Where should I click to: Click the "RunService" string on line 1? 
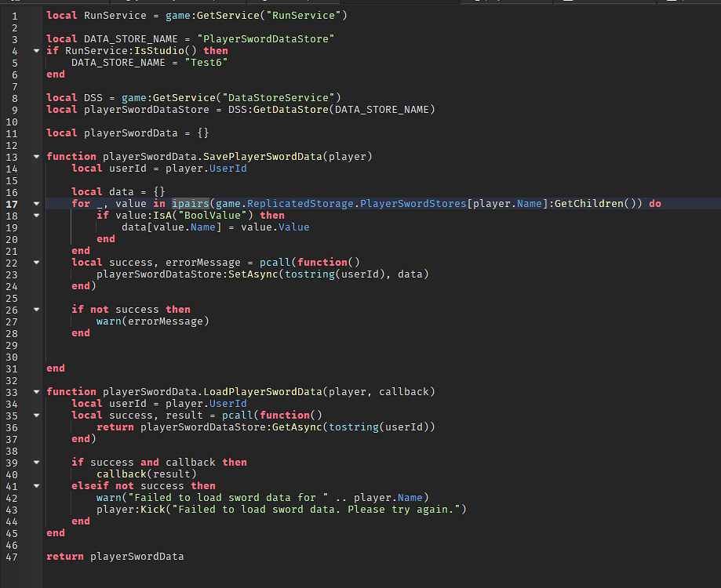(304, 16)
